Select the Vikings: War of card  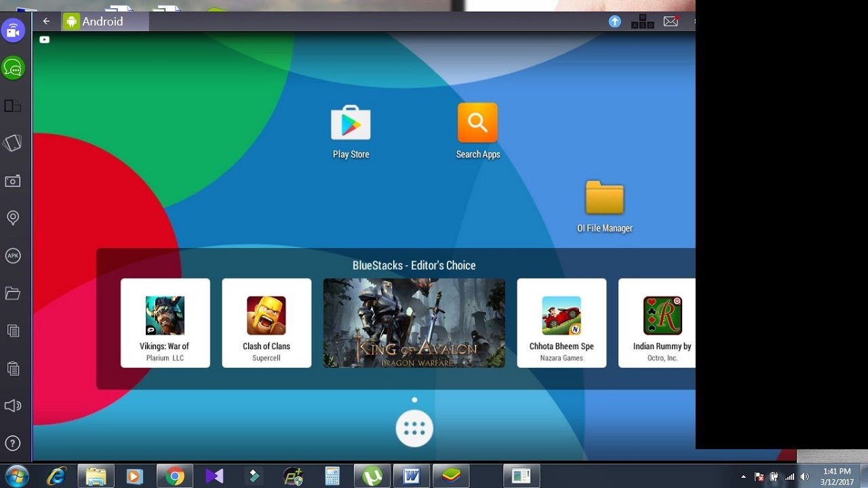pyautogui.click(x=165, y=323)
